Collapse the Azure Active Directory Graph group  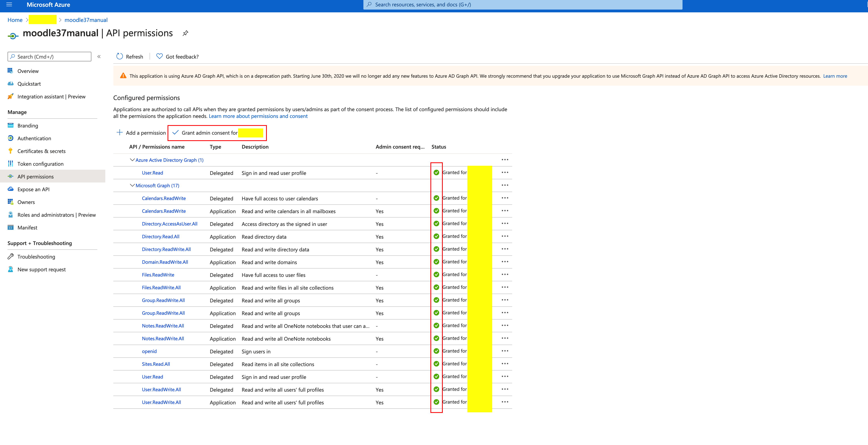point(132,160)
